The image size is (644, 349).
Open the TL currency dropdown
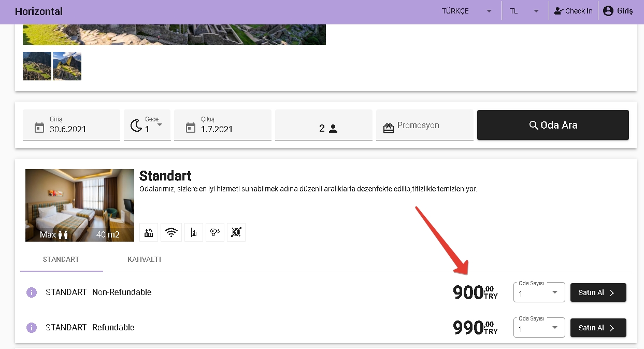[524, 11]
